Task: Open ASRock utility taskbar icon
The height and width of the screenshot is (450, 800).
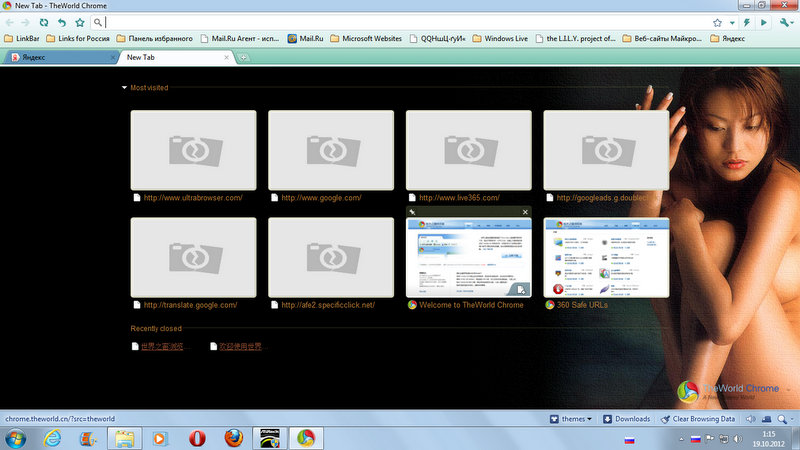Action: pos(270,439)
